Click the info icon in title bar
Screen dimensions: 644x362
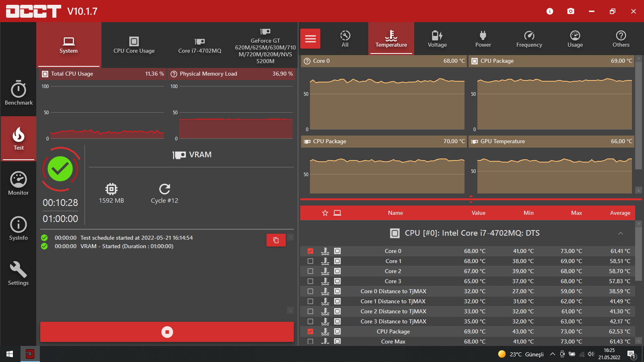coord(550,11)
